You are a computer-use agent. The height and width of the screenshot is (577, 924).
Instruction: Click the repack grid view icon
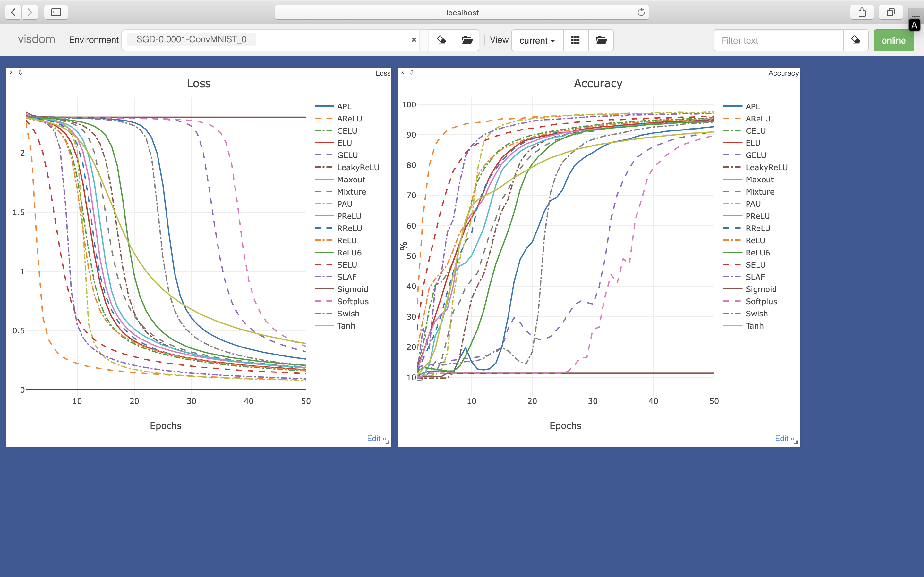point(575,40)
